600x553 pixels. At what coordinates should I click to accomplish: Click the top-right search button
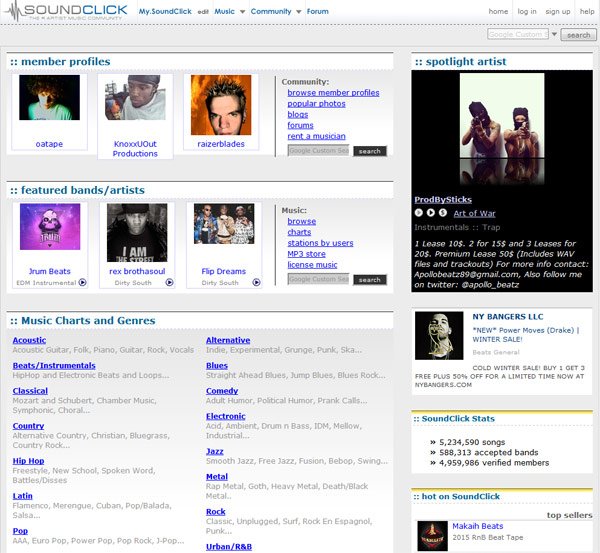click(578, 35)
